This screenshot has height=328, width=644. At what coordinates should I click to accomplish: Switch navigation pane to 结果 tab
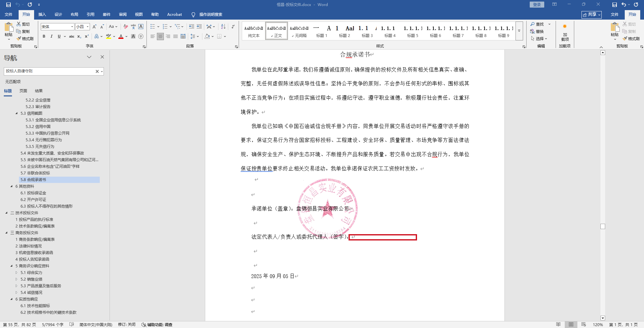coord(39,91)
